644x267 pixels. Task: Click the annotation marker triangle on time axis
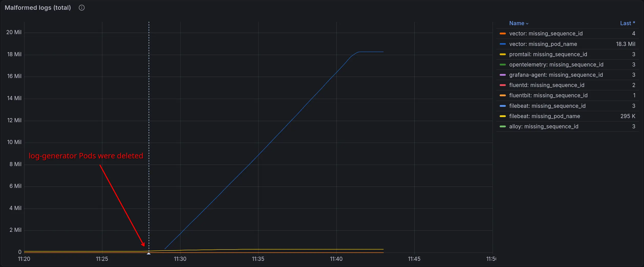(x=149, y=253)
